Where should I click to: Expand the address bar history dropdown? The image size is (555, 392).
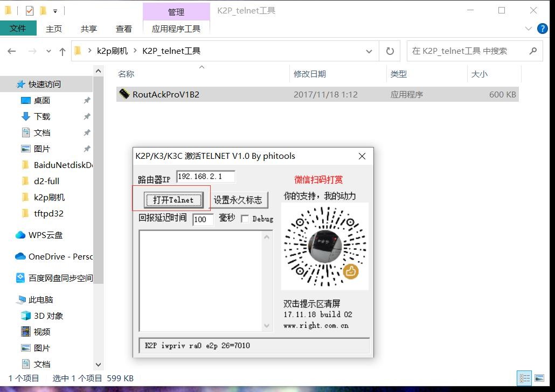[369, 51]
